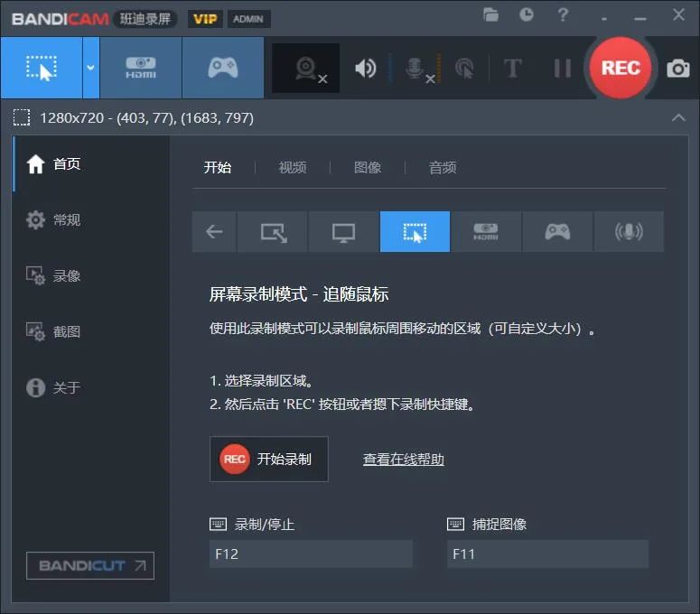Click the VIP badge

205,19
